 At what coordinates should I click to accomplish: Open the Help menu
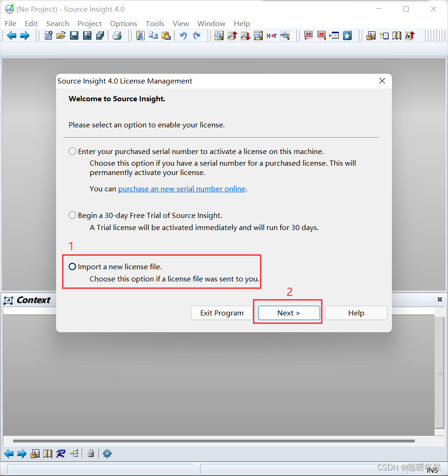point(242,23)
